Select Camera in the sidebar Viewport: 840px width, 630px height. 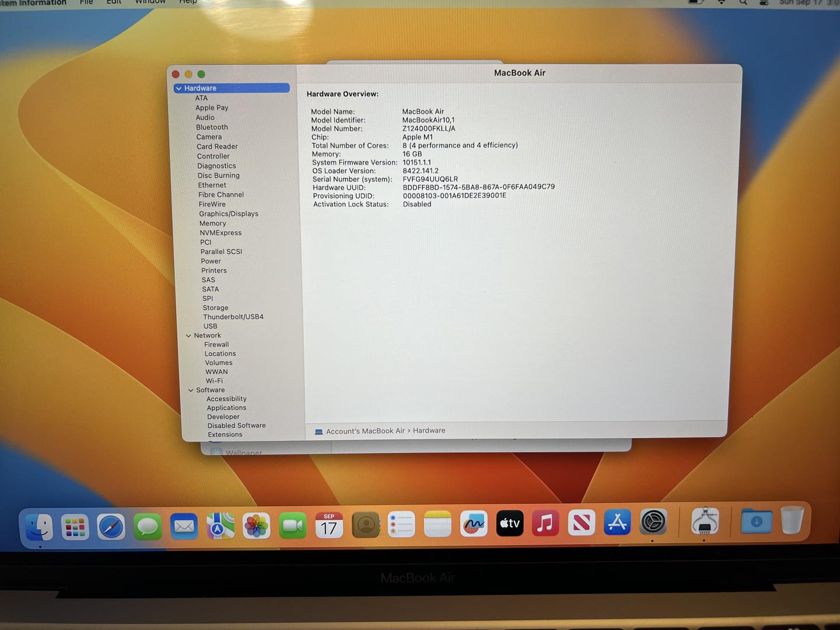click(x=209, y=137)
